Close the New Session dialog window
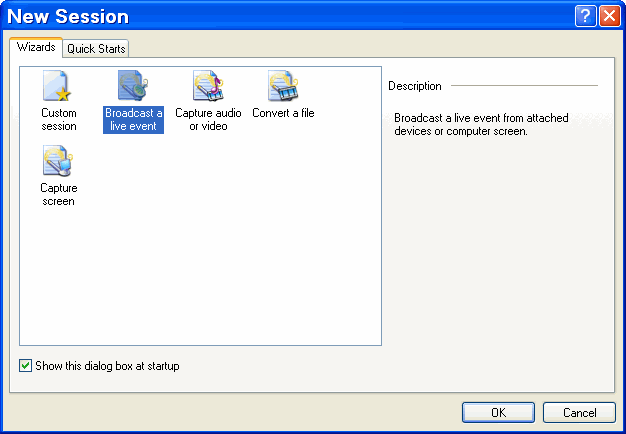This screenshot has width=626, height=434. coord(610,16)
